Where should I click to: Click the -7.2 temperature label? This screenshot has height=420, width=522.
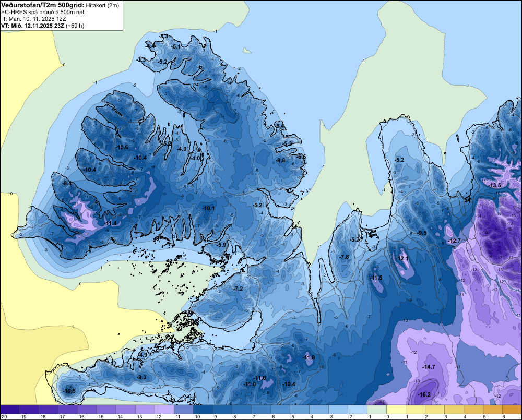(239, 289)
